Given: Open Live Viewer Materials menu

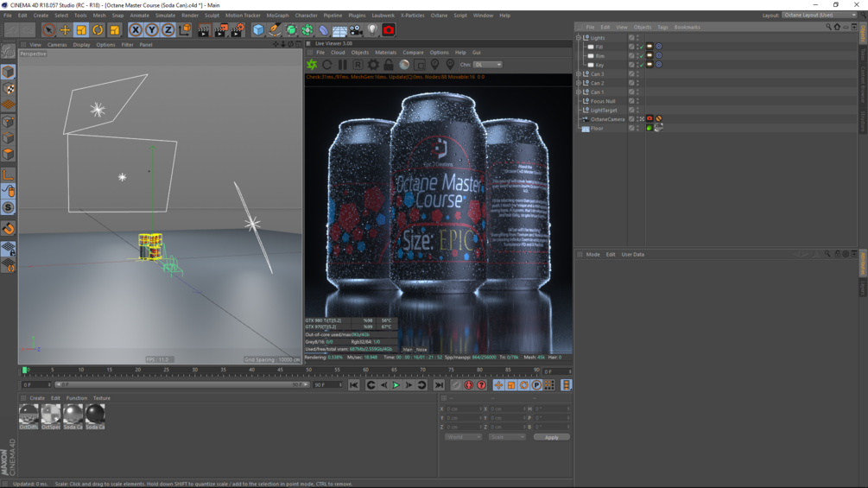Looking at the screenshot, I should tap(386, 53).
